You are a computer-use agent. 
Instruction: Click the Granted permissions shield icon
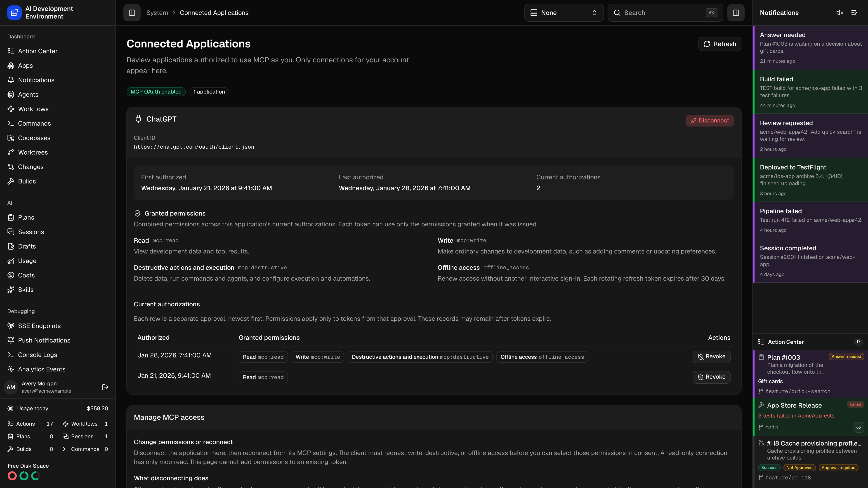tap(137, 213)
